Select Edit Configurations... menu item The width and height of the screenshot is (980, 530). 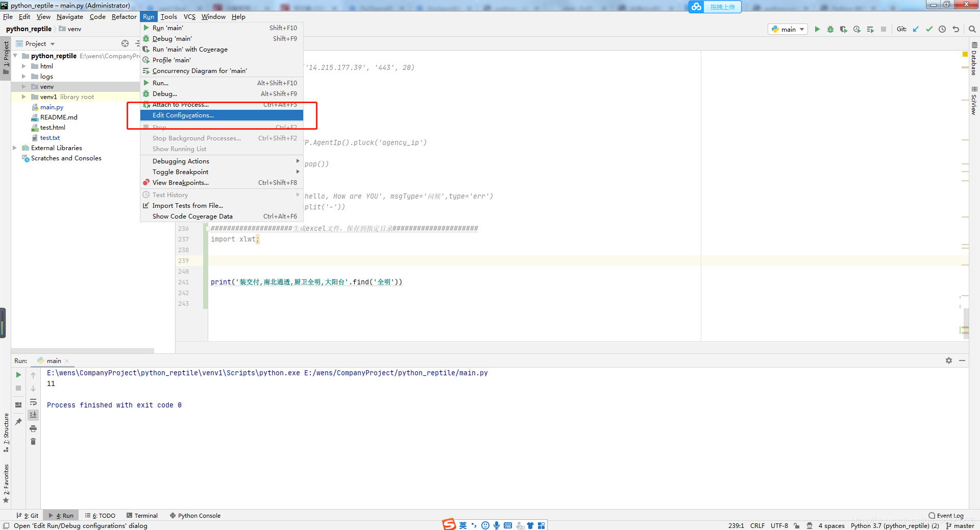tap(222, 115)
